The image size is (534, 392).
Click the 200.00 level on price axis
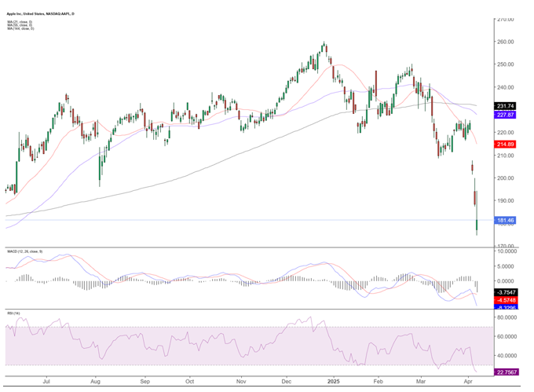click(504, 178)
